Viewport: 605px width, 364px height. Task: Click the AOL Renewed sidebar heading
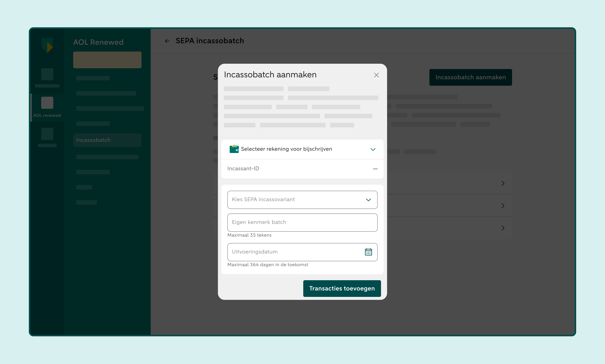pos(98,42)
